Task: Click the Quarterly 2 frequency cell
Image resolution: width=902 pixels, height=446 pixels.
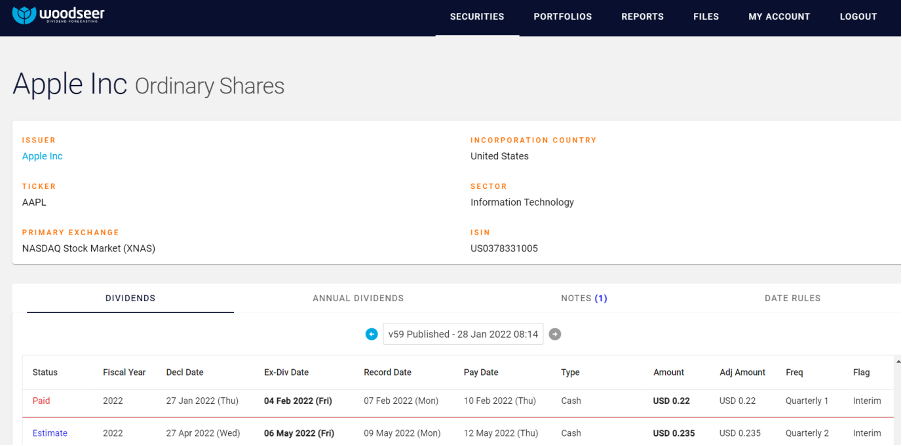Action: pyautogui.click(x=807, y=433)
